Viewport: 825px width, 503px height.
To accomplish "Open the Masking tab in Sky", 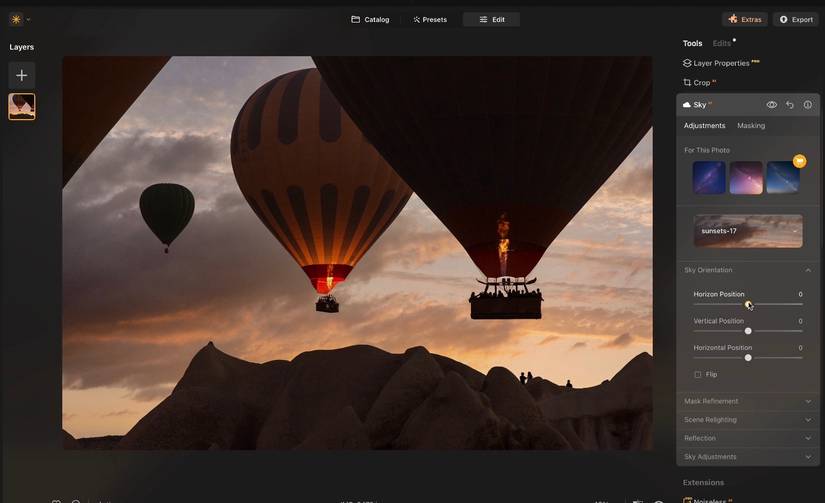I will point(751,126).
